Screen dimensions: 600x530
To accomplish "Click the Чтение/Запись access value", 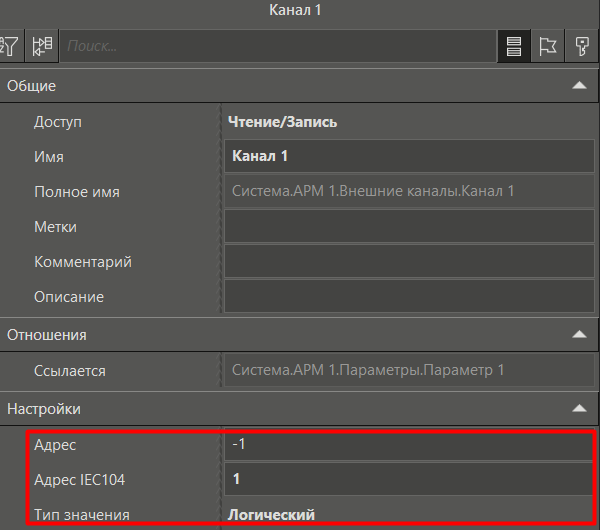I will coord(285,122).
